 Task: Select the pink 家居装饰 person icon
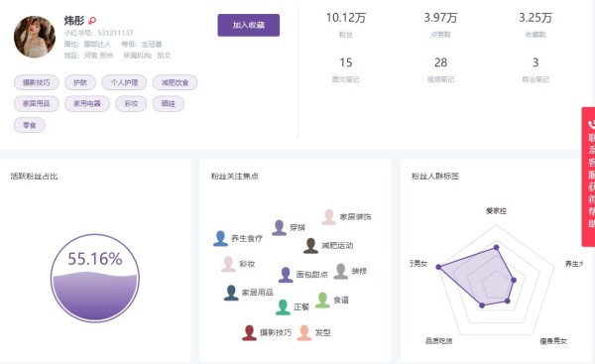pos(328,217)
